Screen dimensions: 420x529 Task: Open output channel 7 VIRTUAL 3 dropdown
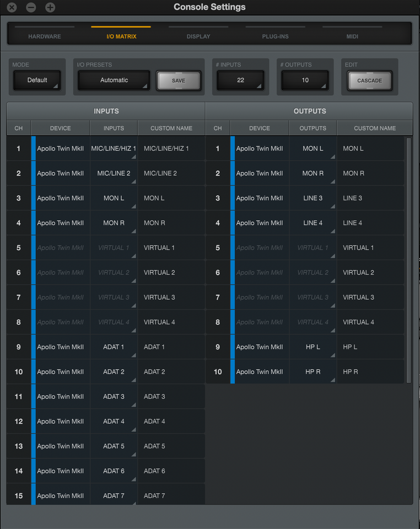[313, 297]
